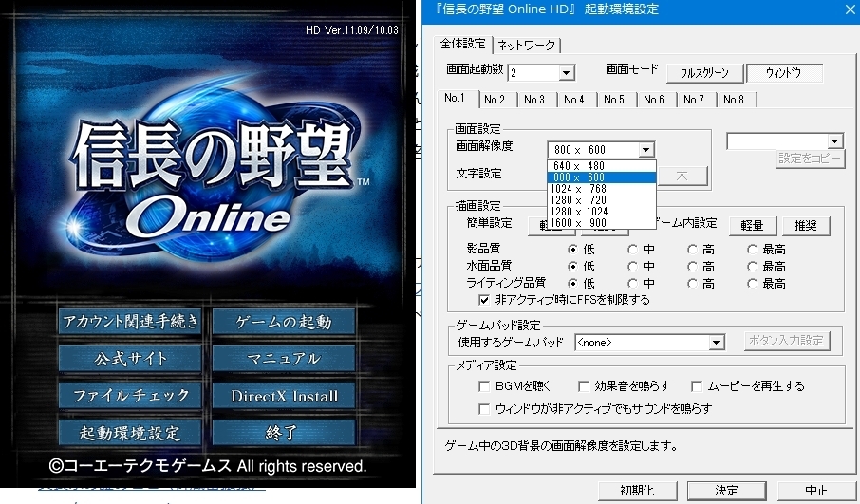The width and height of the screenshot is (860, 504).
Task: Select the No.2 tab
Action: click(495, 100)
